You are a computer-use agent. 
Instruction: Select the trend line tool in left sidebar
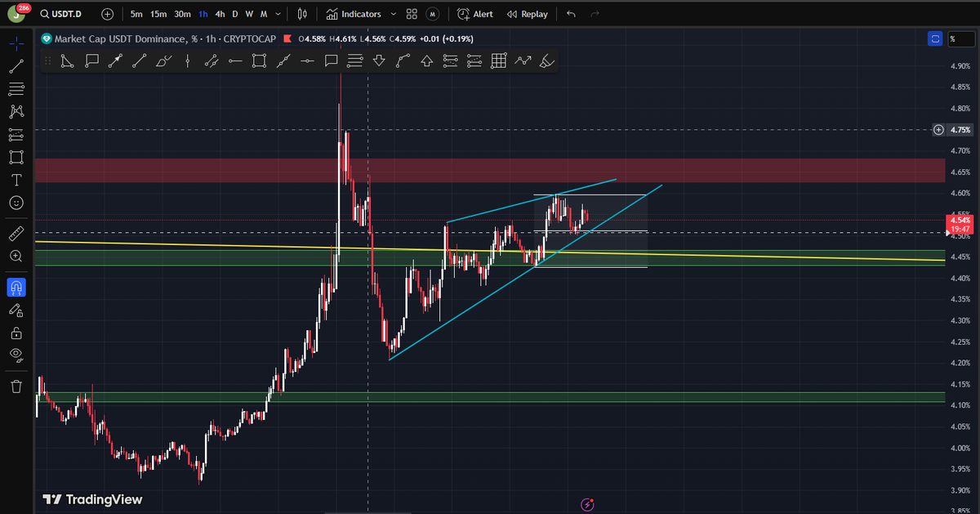16,66
